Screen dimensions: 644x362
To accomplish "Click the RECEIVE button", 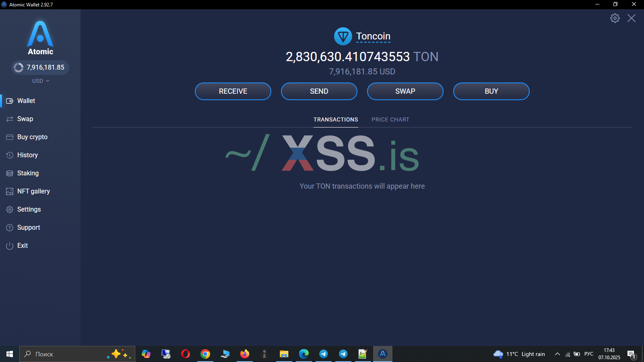I will 233,91.
